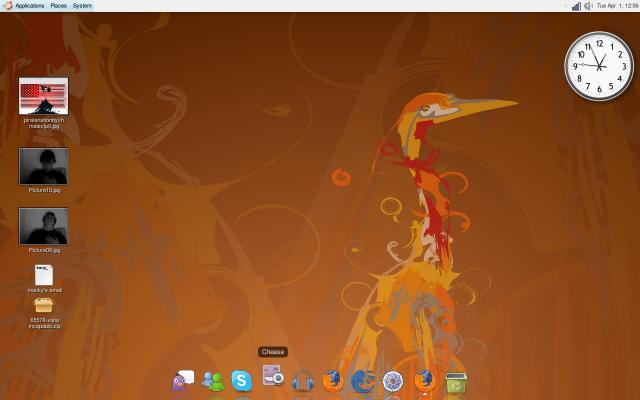
Task: Open the System menu
Action: (x=82, y=6)
